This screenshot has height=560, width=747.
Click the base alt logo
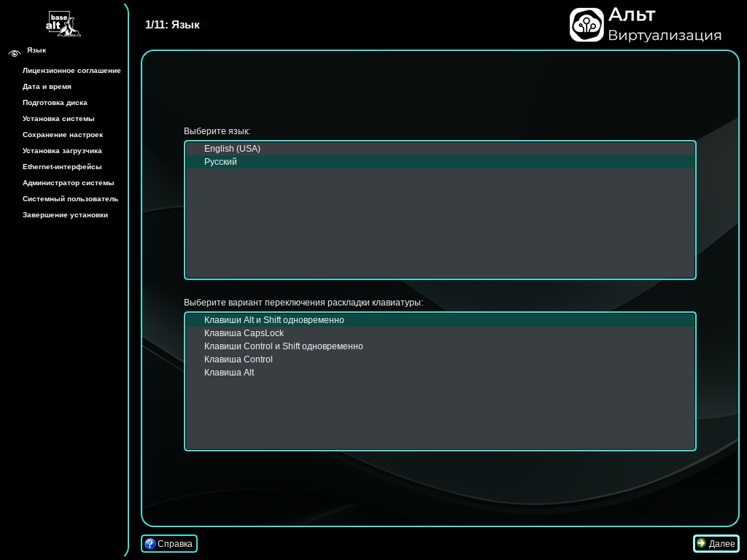click(x=63, y=24)
